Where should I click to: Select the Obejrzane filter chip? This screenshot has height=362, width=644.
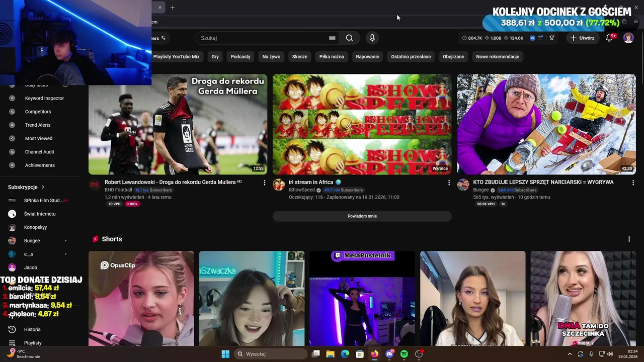click(453, 57)
